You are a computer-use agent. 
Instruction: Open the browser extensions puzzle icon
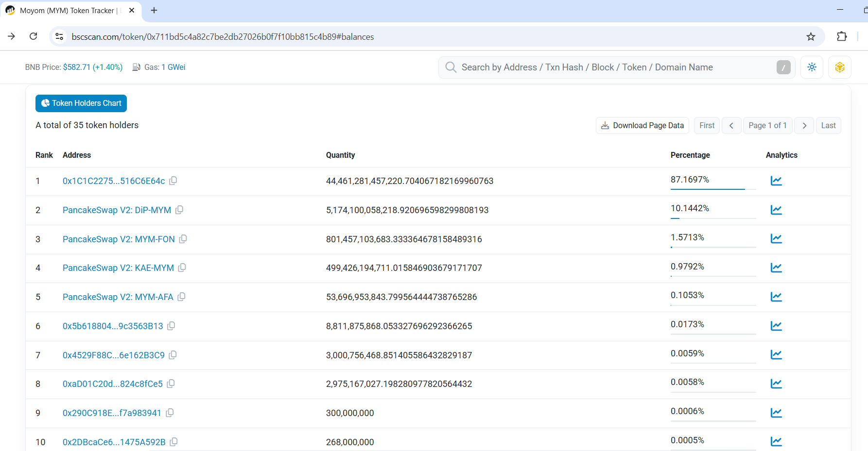pyautogui.click(x=842, y=36)
